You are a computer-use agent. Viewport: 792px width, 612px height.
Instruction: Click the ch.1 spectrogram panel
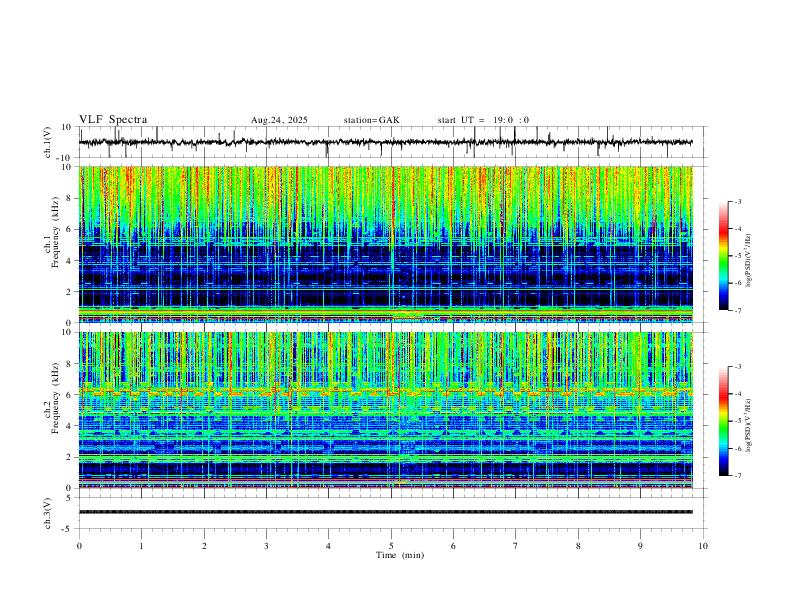pyautogui.click(x=386, y=244)
